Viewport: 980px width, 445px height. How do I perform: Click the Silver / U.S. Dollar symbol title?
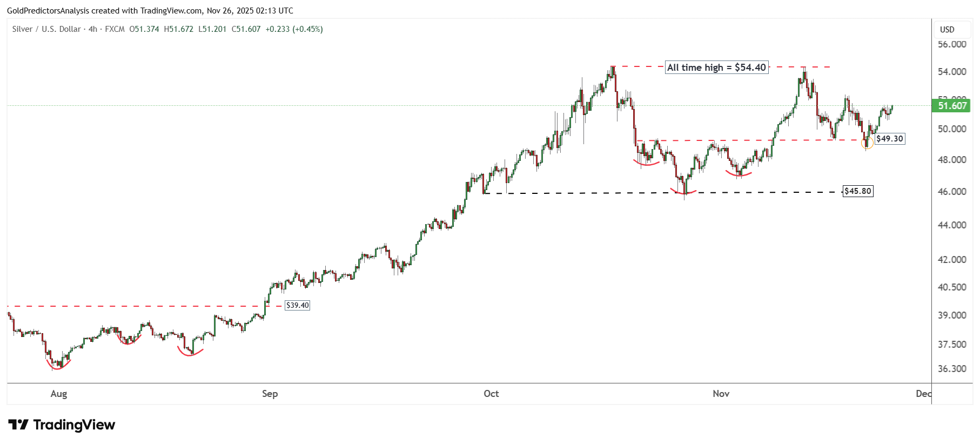(46, 29)
